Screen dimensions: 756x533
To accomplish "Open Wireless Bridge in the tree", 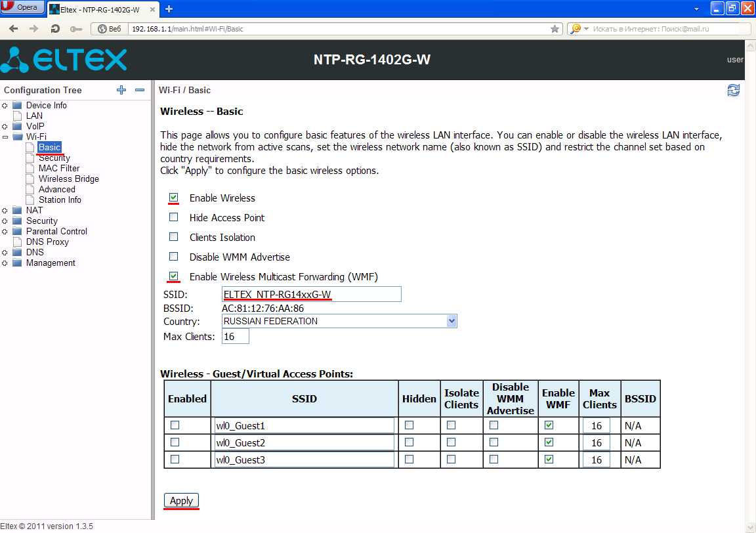I will 68,179.
